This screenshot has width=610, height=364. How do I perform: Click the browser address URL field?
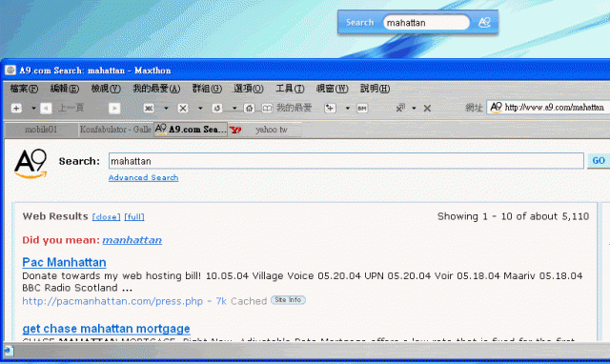(x=548, y=108)
